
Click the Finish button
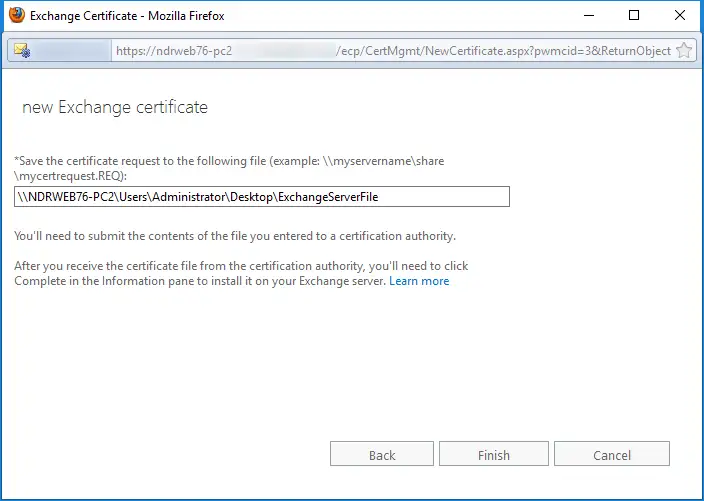click(493, 454)
